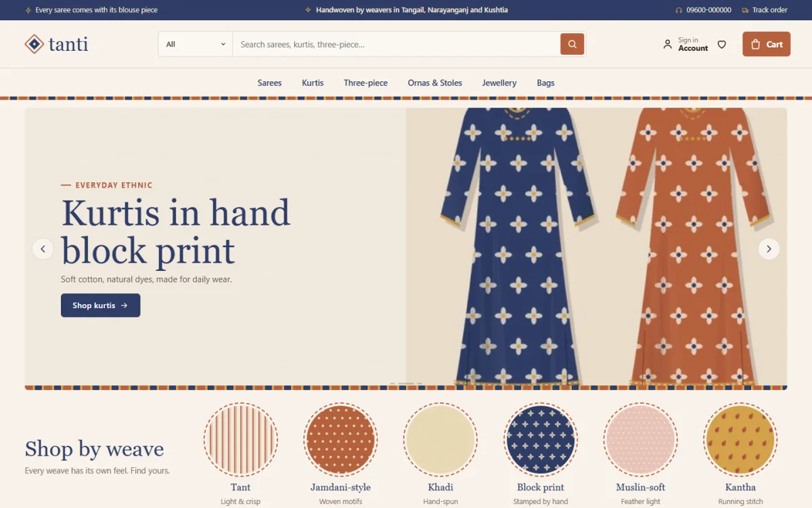
Task: Click the 'Stamped by hand' caption
Action: [541, 501]
